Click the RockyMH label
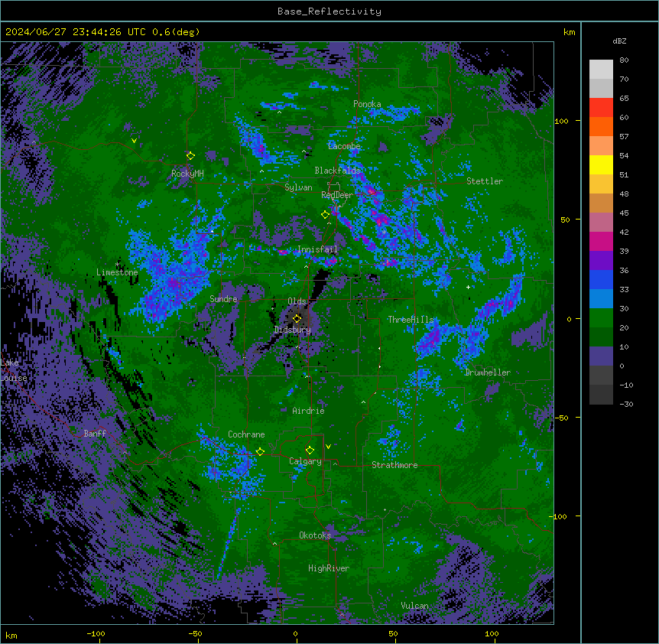 tap(187, 174)
